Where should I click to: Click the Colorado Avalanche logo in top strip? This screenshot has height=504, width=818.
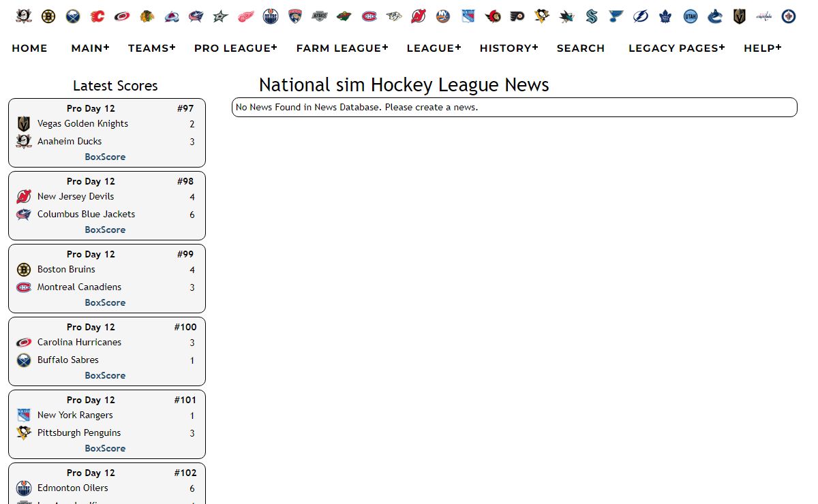pyautogui.click(x=172, y=16)
